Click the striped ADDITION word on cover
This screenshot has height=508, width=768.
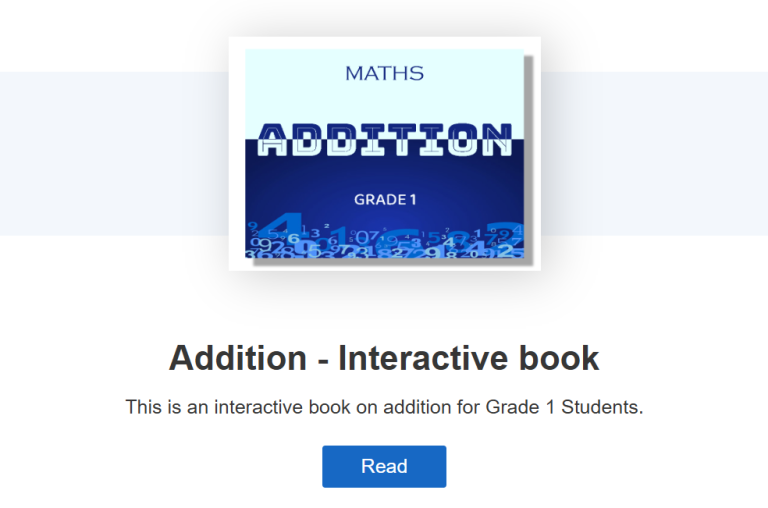pos(384,140)
